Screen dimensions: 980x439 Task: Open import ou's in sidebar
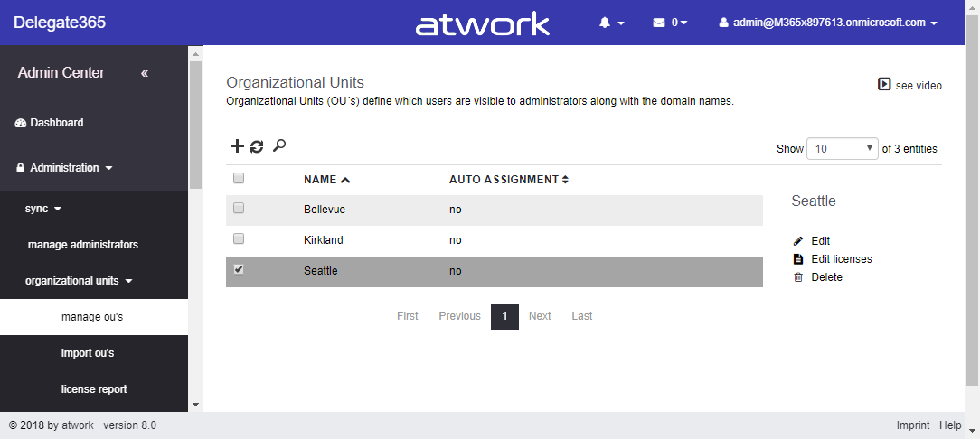click(88, 353)
